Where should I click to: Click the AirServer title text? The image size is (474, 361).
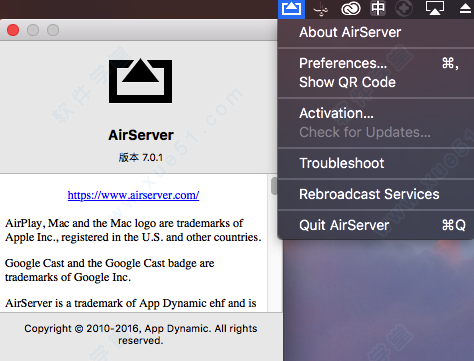click(x=141, y=135)
